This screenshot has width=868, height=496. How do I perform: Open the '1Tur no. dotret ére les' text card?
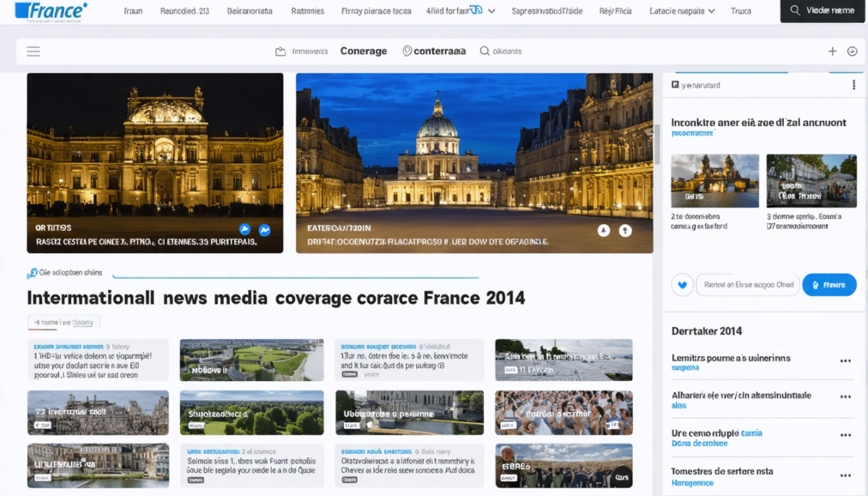pyautogui.click(x=409, y=360)
